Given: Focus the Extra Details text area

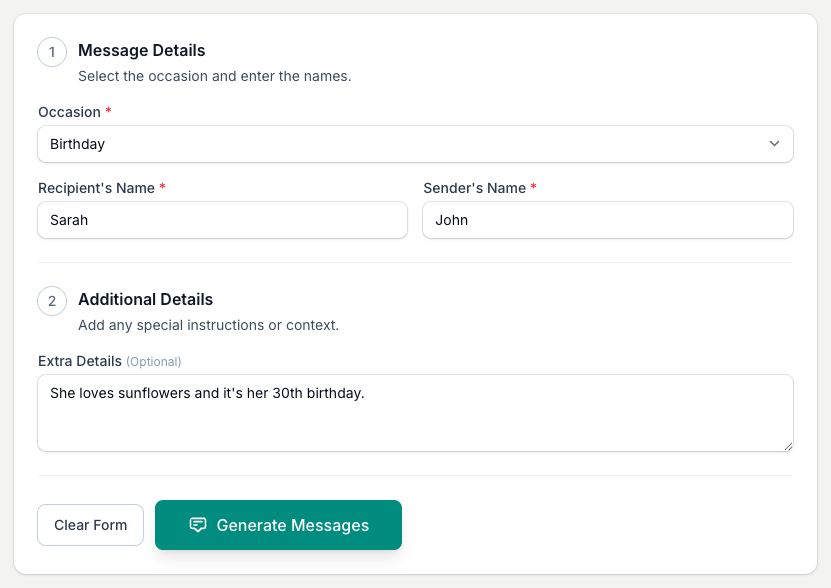Looking at the screenshot, I should [x=415, y=413].
